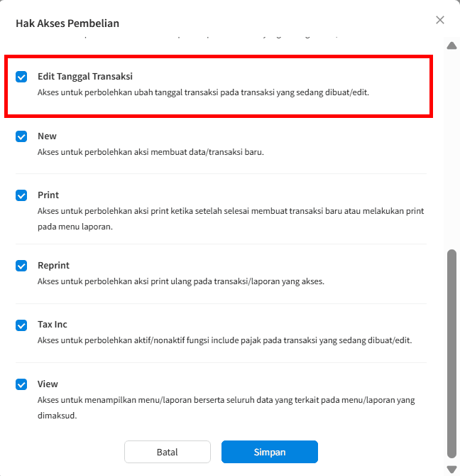Click the "Print" permission label text

coord(48,195)
